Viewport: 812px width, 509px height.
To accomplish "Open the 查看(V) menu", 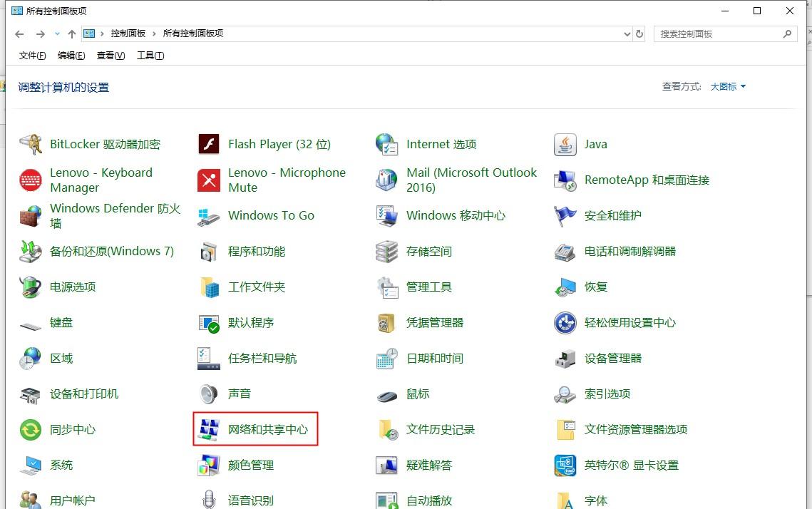I will [x=111, y=56].
